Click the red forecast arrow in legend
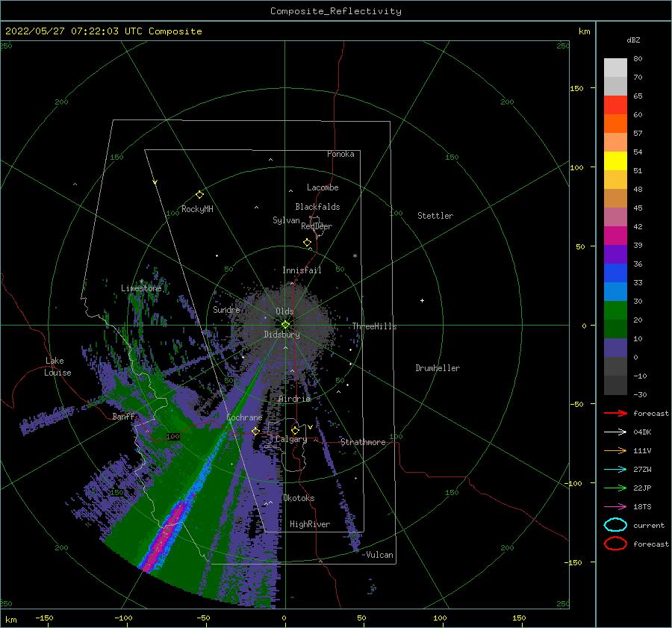This screenshot has width=672, height=628. coord(615,413)
